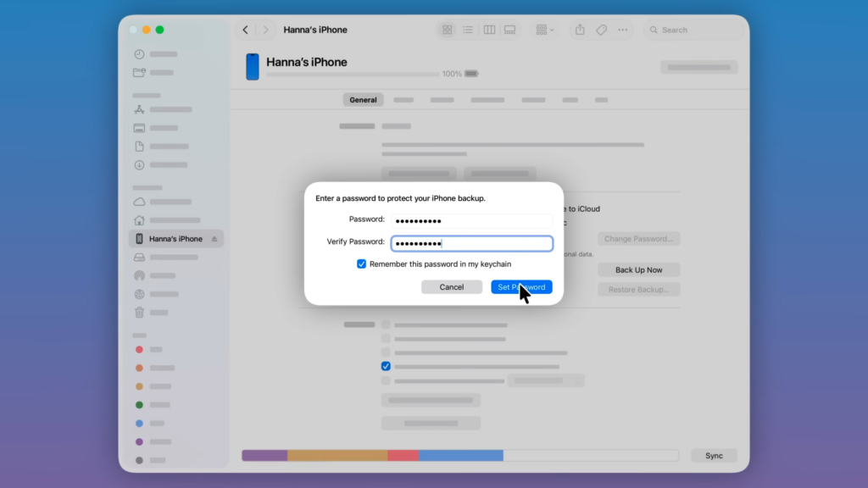Open the Network globe sidebar icon

click(140, 294)
